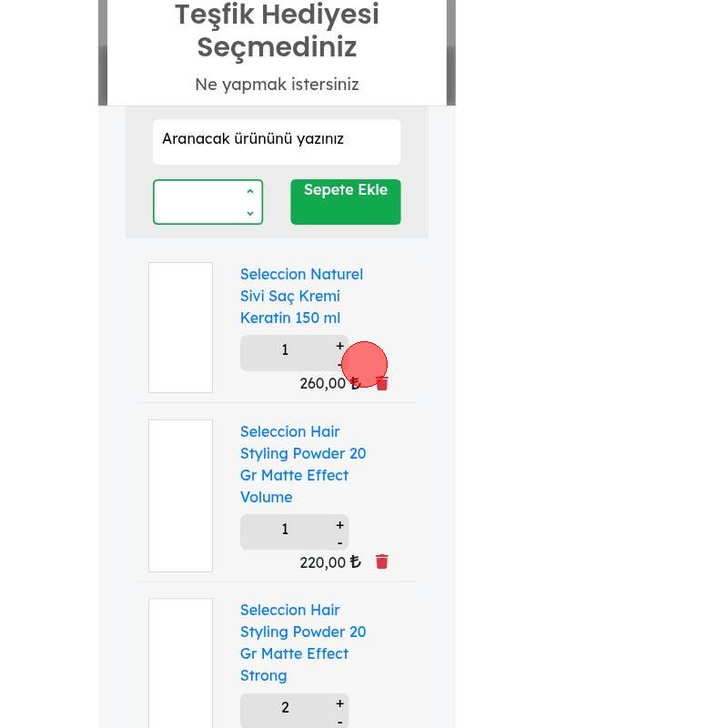The height and width of the screenshot is (728, 728).
Task: Click the Matte Effect Strong product thumbnail
Action: click(x=180, y=664)
